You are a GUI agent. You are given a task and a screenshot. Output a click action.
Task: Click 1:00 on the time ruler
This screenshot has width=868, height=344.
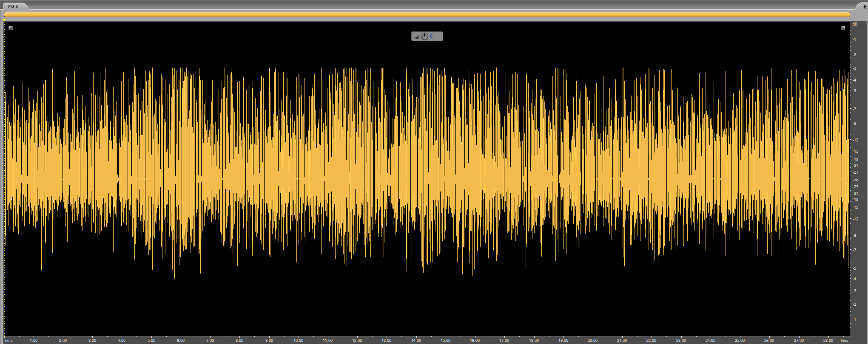34,340
